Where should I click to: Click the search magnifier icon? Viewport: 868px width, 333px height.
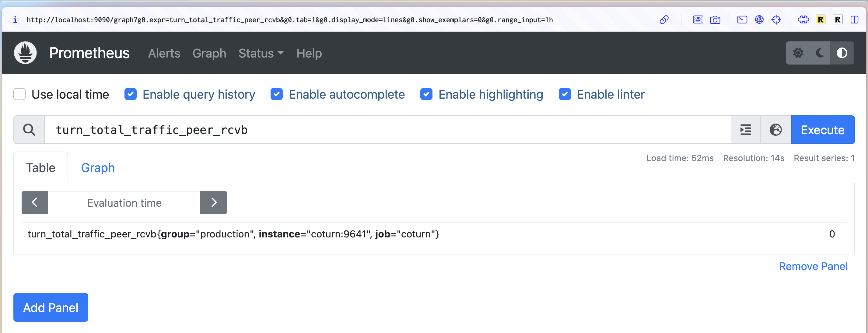tap(29, 130)
